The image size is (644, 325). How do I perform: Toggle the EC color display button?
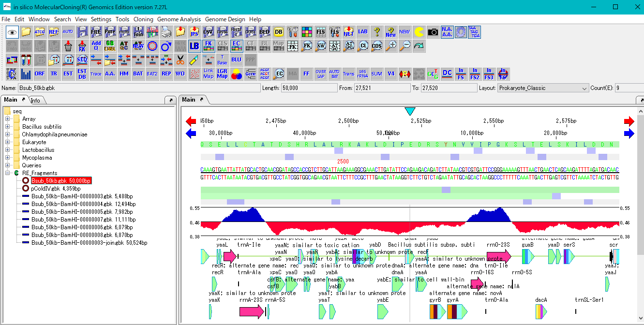pyautogui.click(x=237, y=46)
